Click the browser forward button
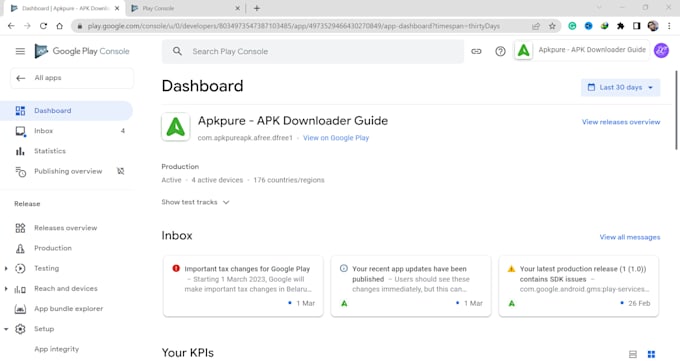 pos(27,26)
